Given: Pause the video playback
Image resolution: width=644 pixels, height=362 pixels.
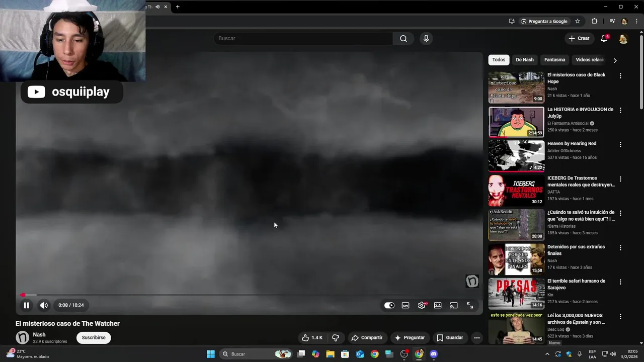Looking at the screenshot, I should (26, 305).
